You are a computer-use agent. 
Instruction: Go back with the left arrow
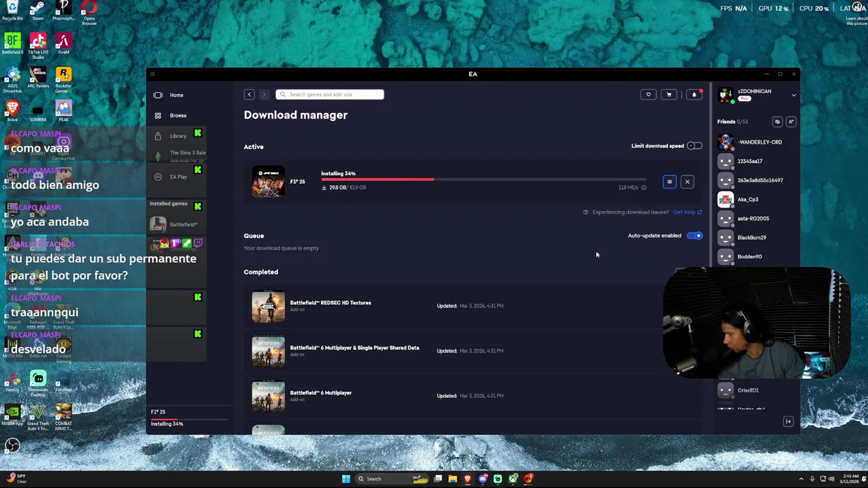(249, 95)
